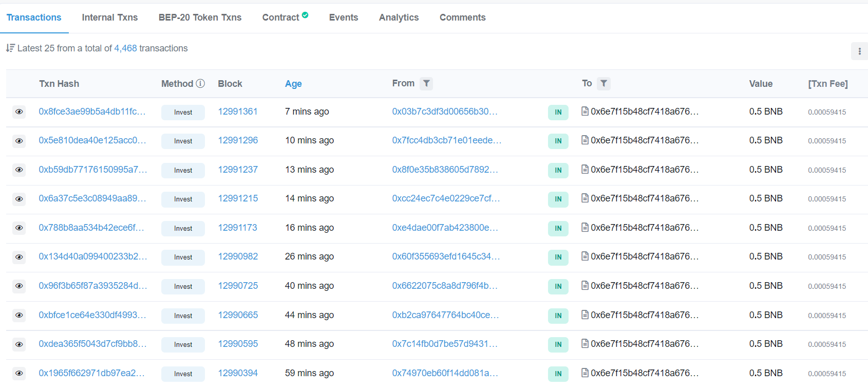Click the Invest method badge in block 12990595 row
Viewport: 868px width, 388px height.
click(183, 345)
